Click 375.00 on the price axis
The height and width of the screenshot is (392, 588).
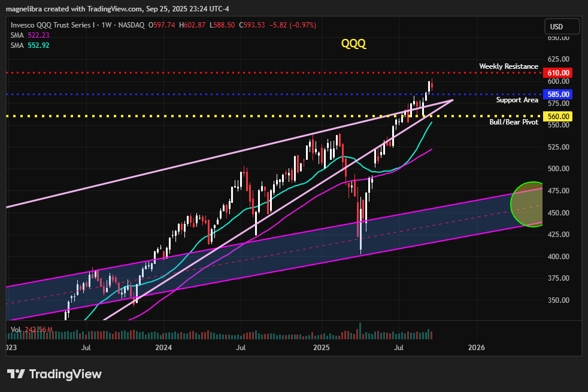559,278
